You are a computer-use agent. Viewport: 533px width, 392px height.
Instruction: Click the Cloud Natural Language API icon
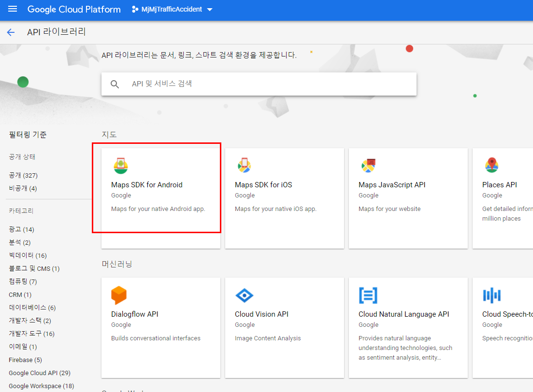coord(368,295)
